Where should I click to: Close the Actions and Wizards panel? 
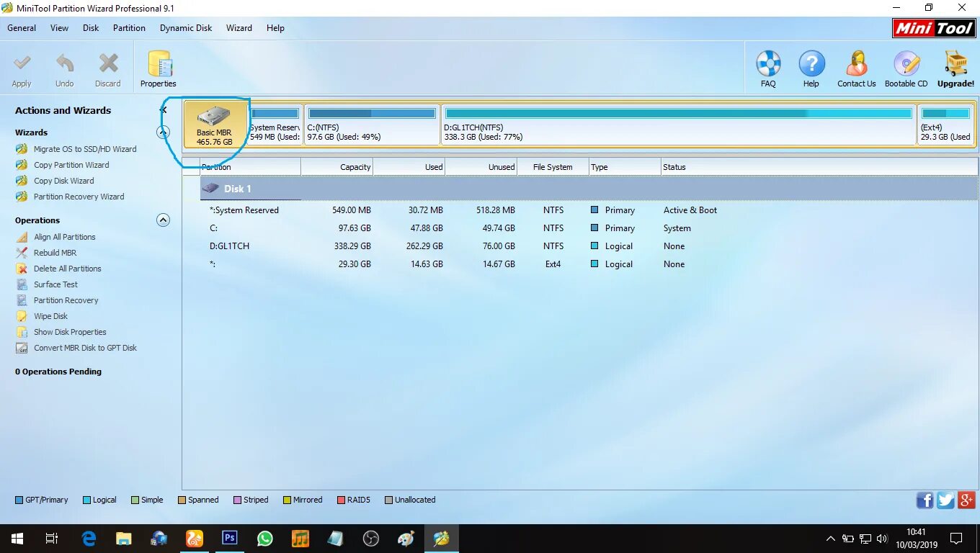point(164,110)
